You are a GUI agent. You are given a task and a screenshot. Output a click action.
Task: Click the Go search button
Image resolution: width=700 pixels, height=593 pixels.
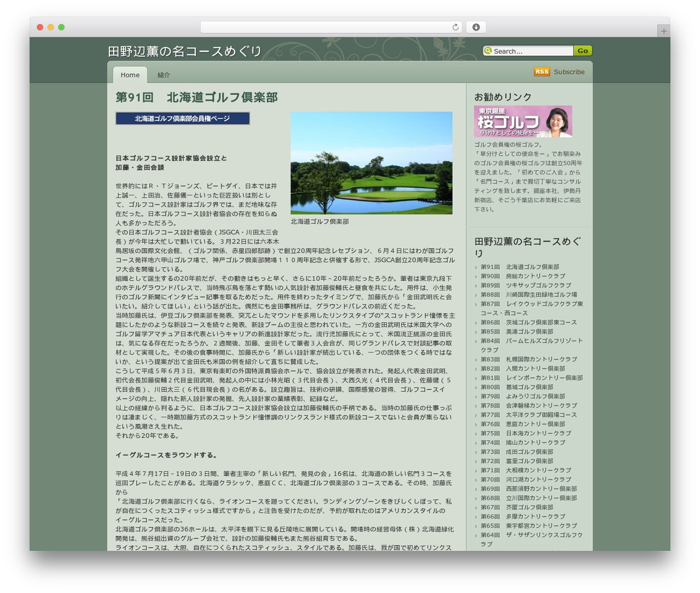pos(583,51)
